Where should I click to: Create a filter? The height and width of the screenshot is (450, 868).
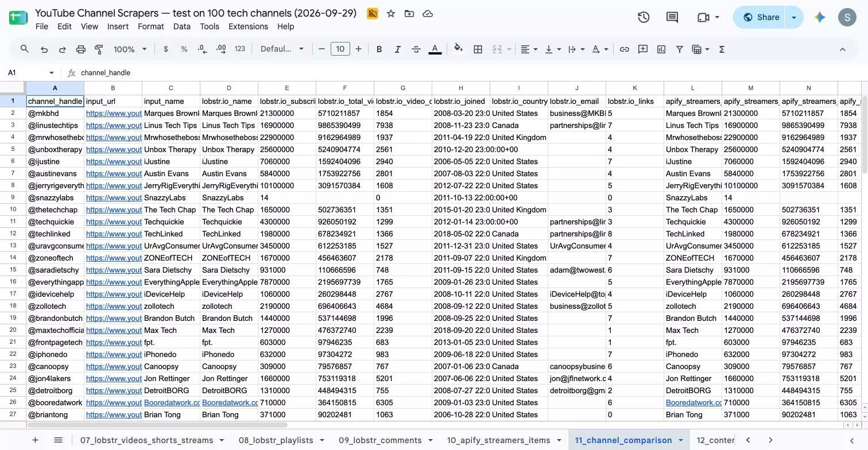pos(680,49)
